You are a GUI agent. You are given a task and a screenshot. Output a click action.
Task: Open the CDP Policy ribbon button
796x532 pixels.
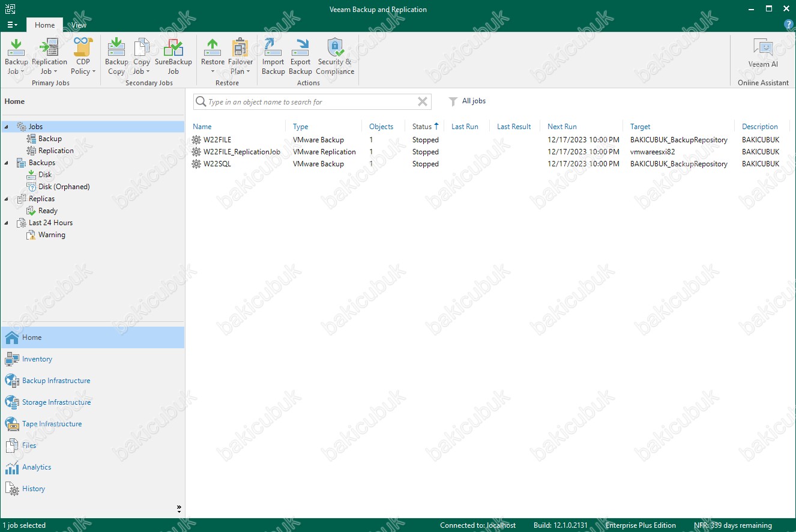click(x=83, y=56)
